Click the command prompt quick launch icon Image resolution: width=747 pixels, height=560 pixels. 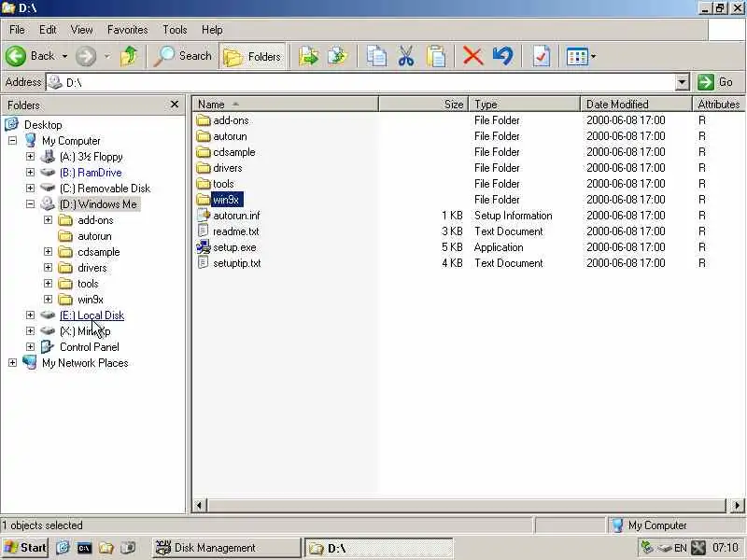[x=84, y=548]
